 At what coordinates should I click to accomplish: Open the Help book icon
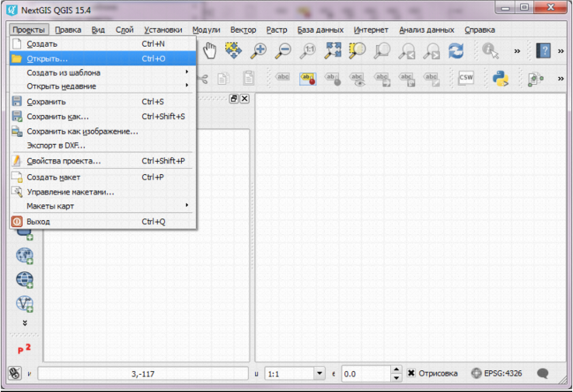coord(543,51)
